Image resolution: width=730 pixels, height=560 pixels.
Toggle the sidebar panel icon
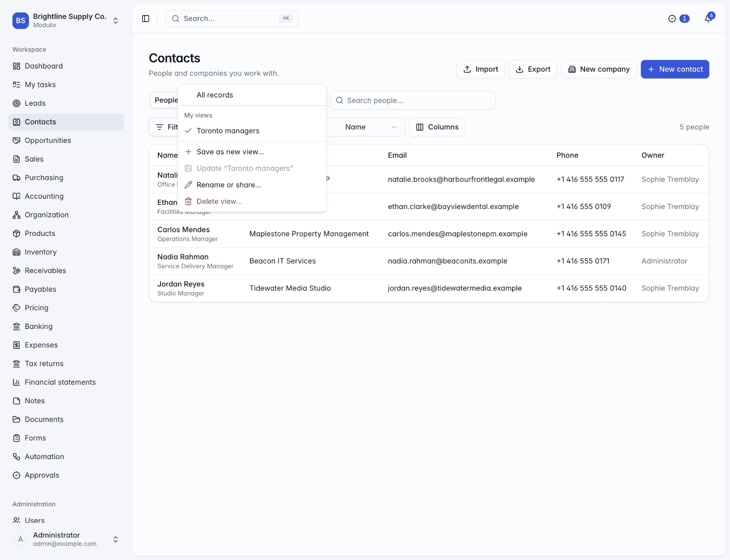(x=146, y=19)
